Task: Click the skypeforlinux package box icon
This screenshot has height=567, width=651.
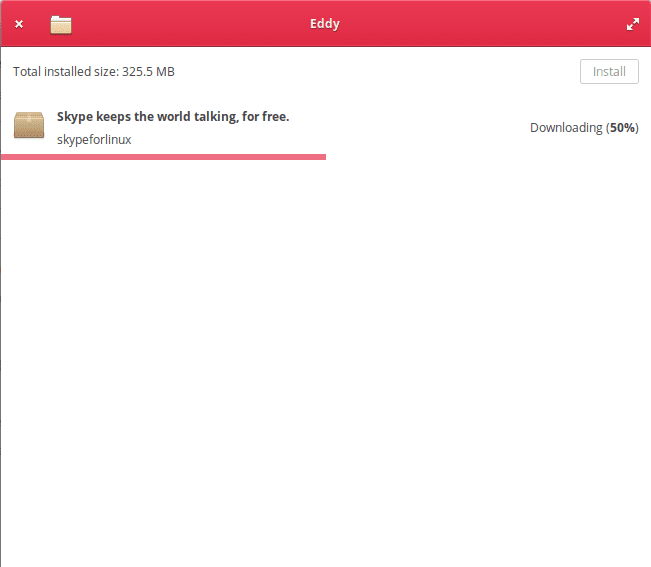Action: click(x=29, y=125)
